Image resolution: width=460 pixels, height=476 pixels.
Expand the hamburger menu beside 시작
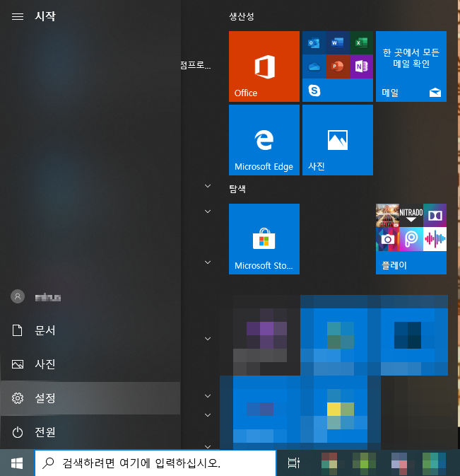18,16
